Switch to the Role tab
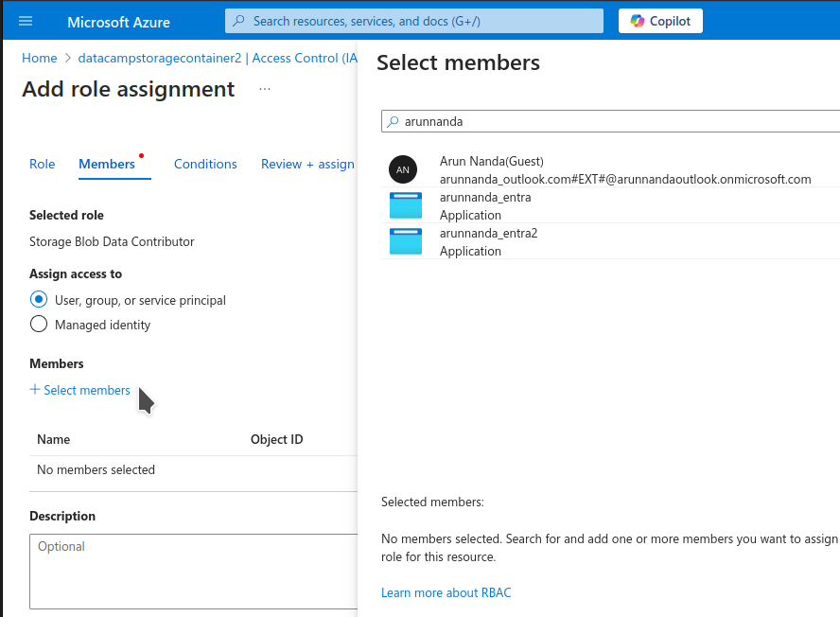Image resolution: width=840 pixels, height=617 pixels. pos(42,164)
